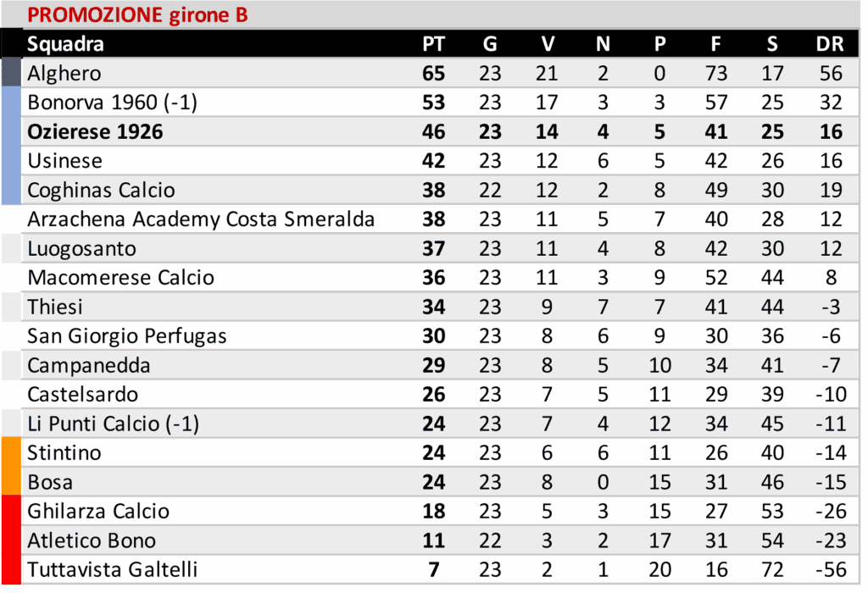Image resolution: width=868 pixels, height=593 pixels.
Task: Select the "DR" goal difference header
Action: (x=830, y=44)
